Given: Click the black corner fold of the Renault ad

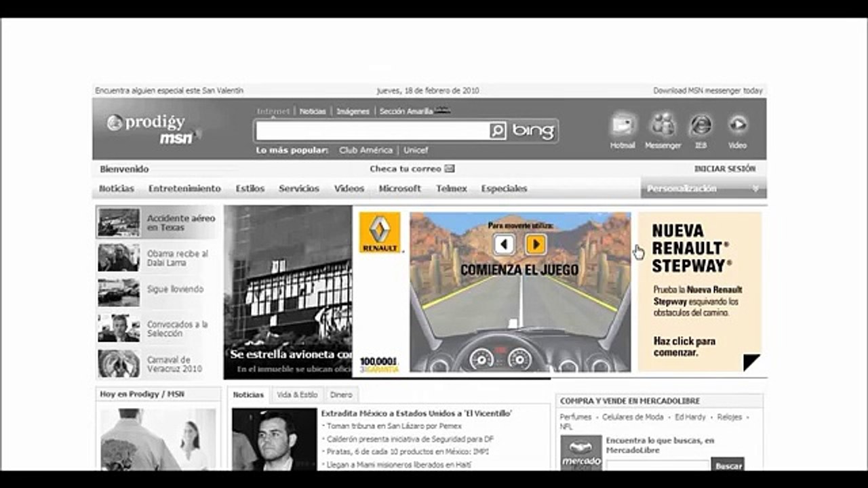Looking at the screenshot, I should [x=753, y=363].
